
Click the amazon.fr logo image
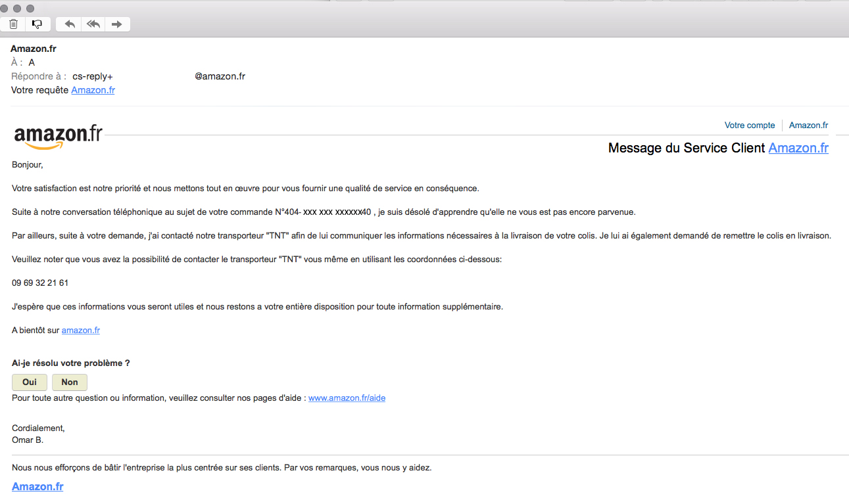pos(58,136)
